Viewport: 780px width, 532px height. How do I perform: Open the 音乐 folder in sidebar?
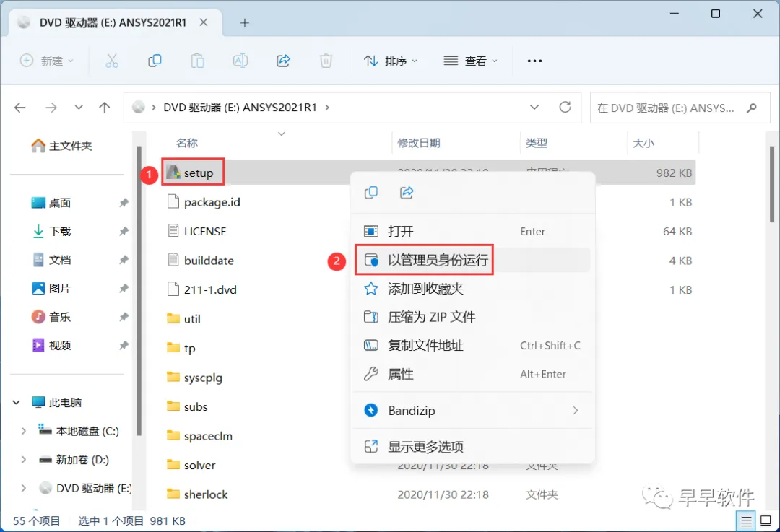60,317
